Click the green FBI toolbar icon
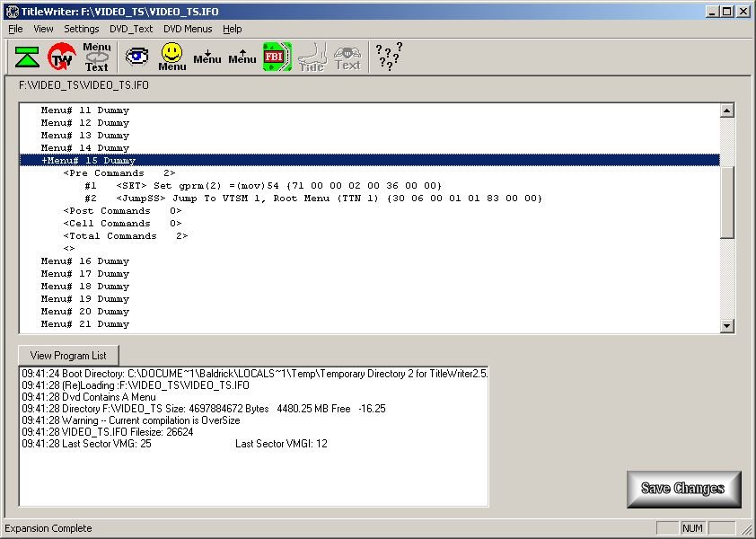756x539 pixels. 277,57
